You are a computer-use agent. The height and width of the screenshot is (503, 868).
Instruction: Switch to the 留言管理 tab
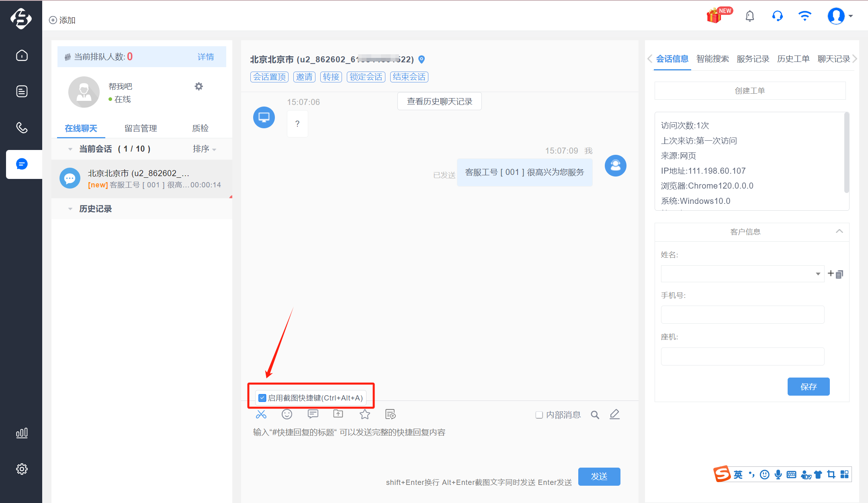[x=141, y=128]
